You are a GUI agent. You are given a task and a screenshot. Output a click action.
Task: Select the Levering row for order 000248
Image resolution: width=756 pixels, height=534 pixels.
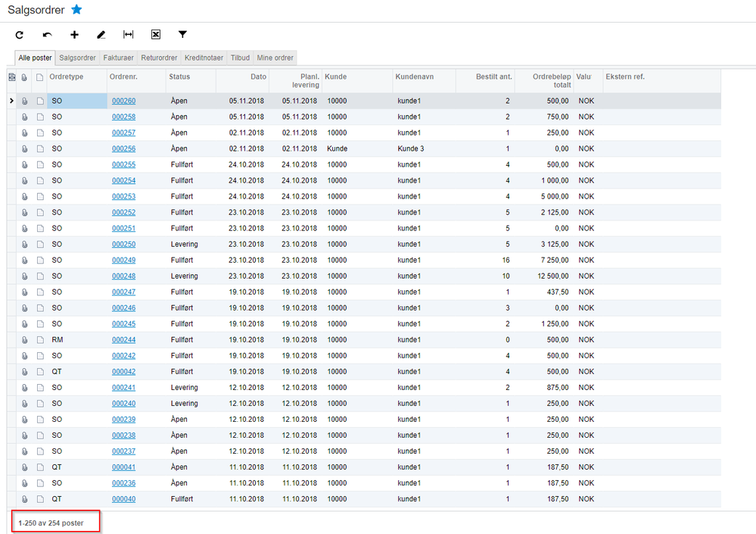[x=184, y=276]
